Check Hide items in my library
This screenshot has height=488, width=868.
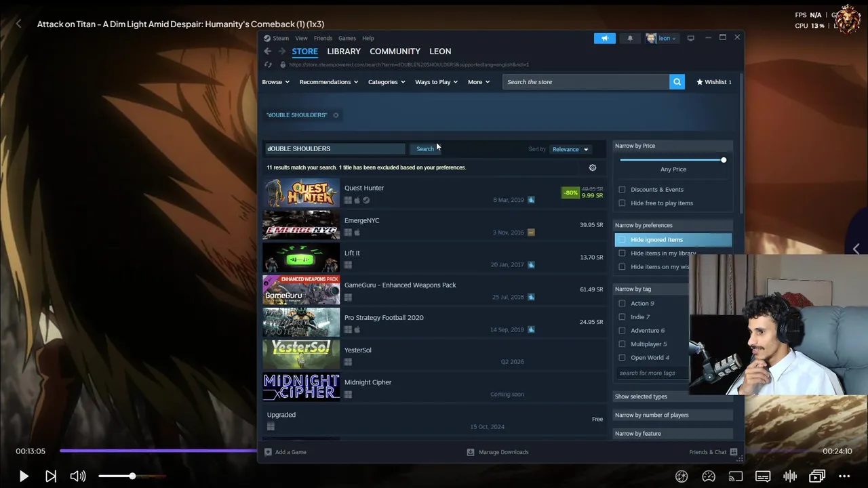[x=622, y=253]
